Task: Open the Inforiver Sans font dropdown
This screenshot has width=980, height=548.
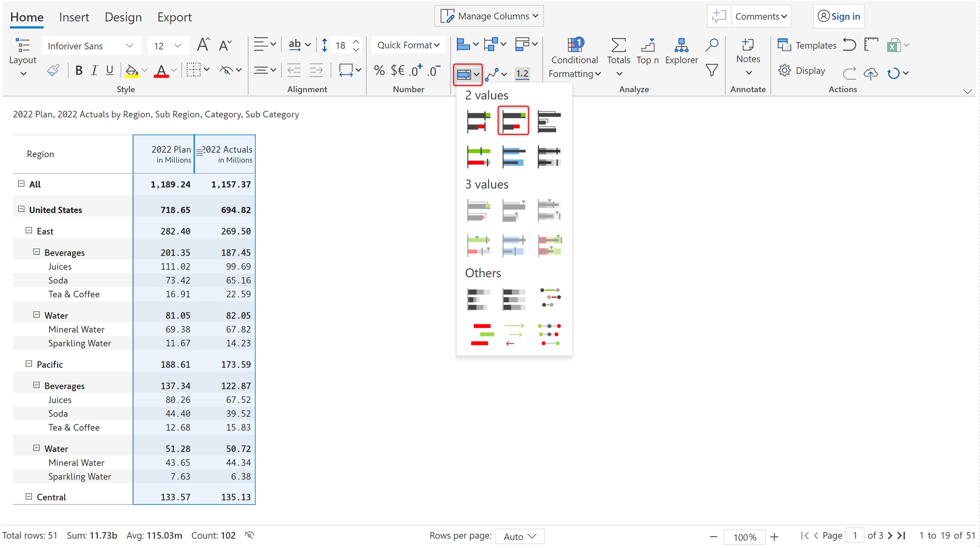Action: tap(91, 45)
